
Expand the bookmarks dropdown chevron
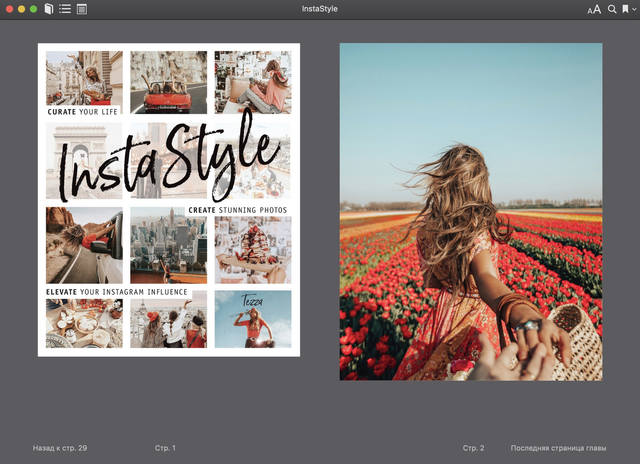point(634,9)
